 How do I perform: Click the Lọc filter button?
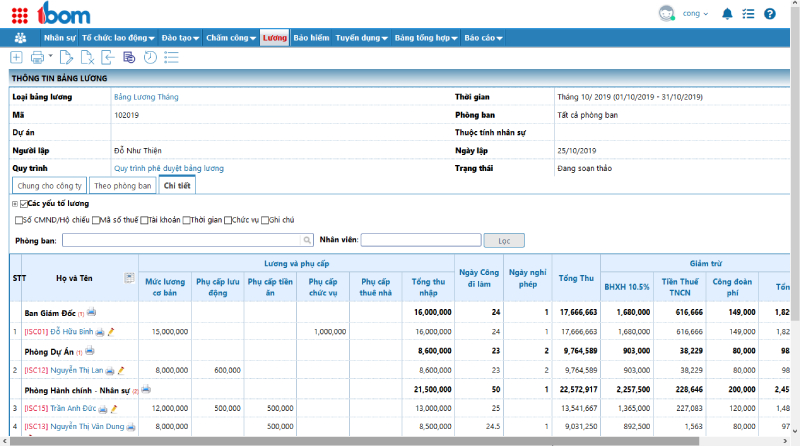coord(504,240)
